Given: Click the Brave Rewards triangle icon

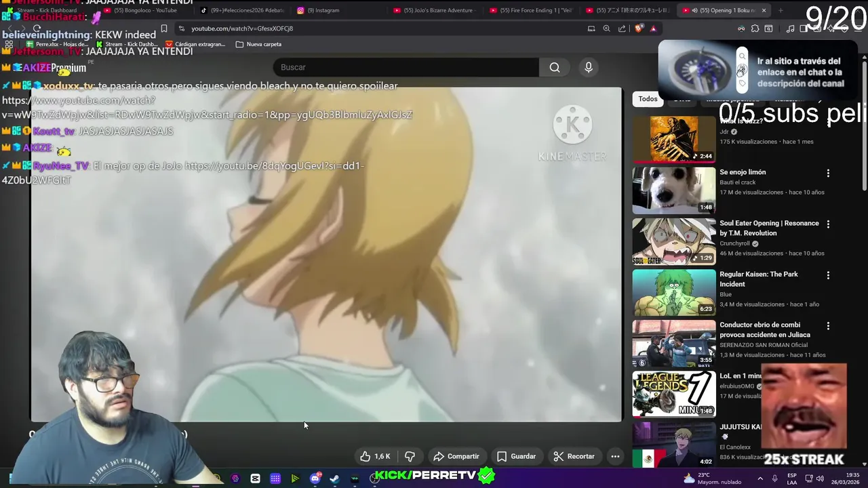Looking at the screenshot, I should pyautogui.click(x=653, y=28).
